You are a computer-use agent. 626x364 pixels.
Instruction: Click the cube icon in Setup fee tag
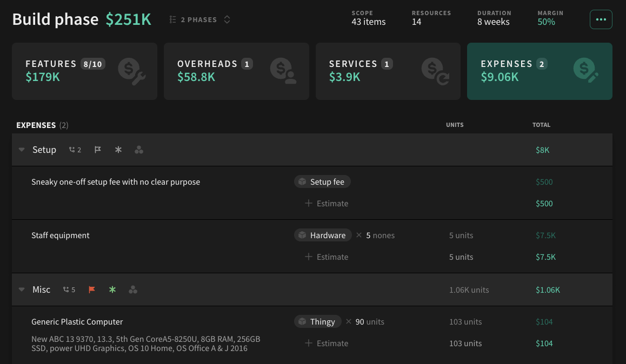302,182
